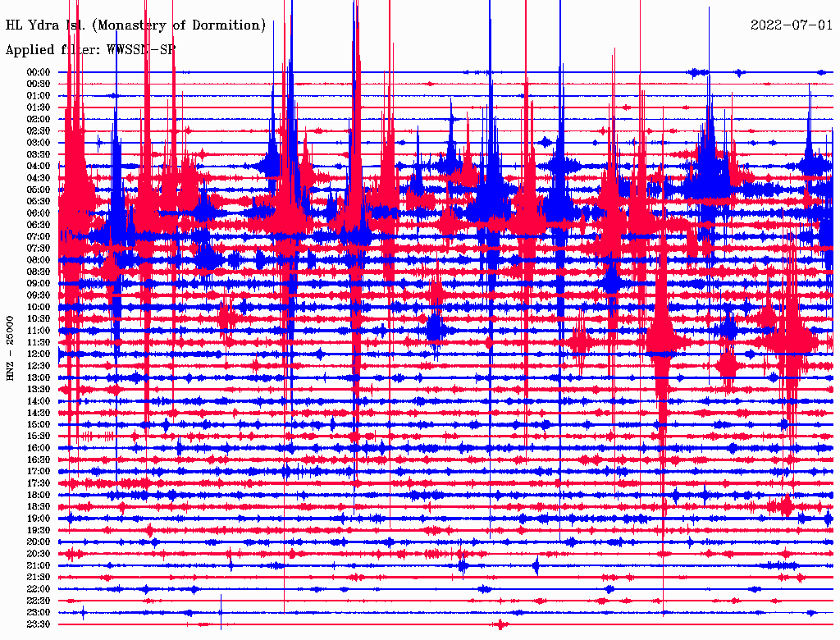Screen dimensions: 840x640
Task: Click the date label '2022-07-01'
Action: pyautogui.click(x=792, y=25)
